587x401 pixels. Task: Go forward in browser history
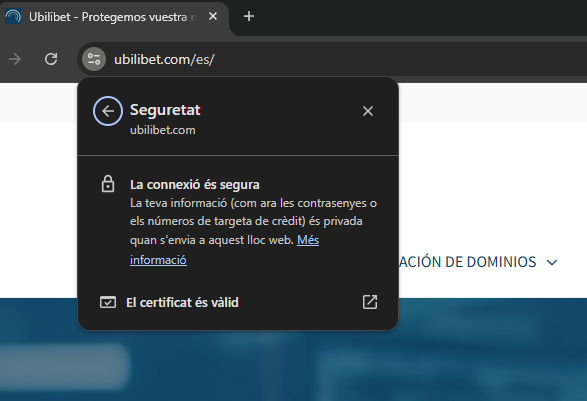click(x=15, y=59)
